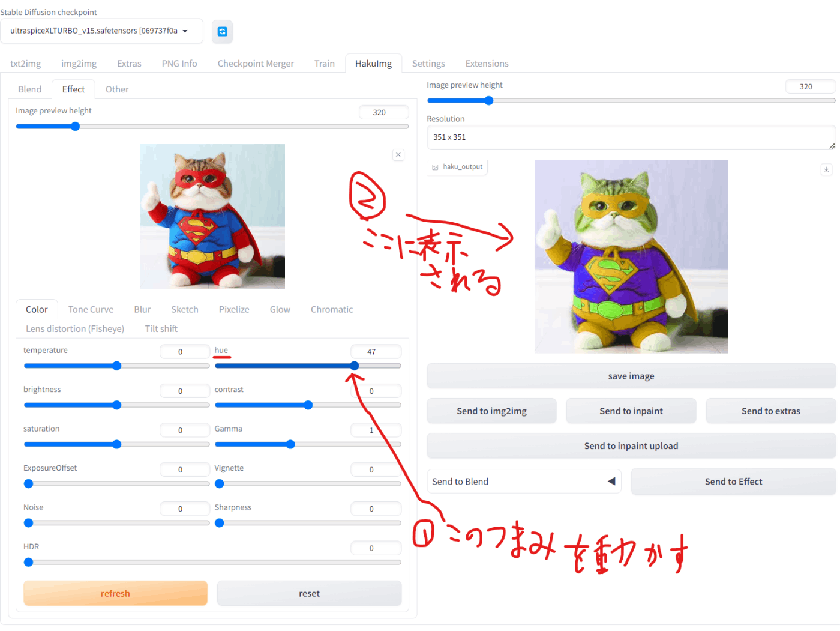840x631 pixels.
Task: Remove source image with X icon
Action: [398, 155]
